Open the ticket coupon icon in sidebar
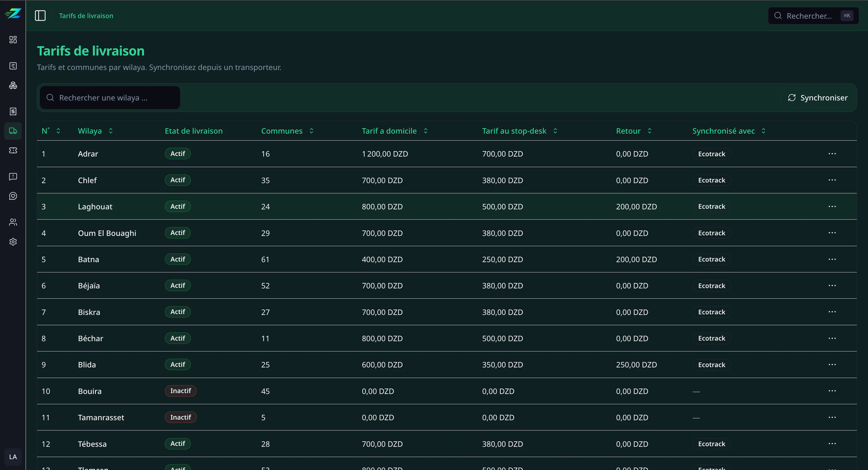The image size is (868, 470). [13, 150]
